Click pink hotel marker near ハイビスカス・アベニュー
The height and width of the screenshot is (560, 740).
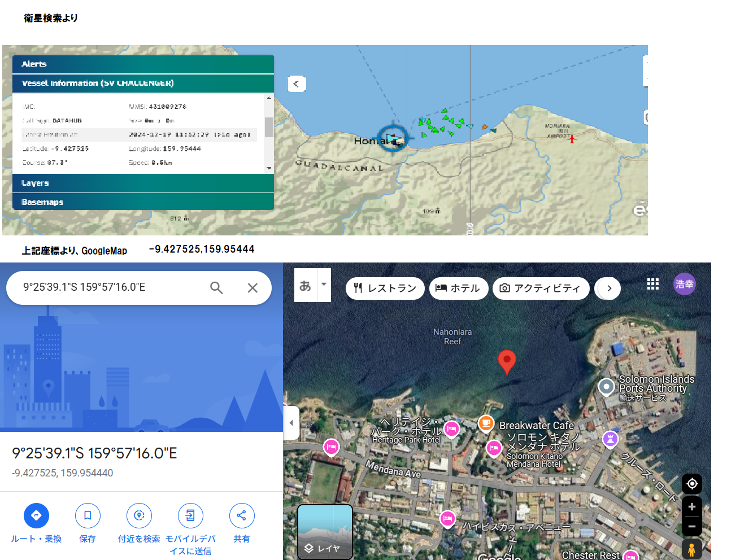tap(447, 518)
